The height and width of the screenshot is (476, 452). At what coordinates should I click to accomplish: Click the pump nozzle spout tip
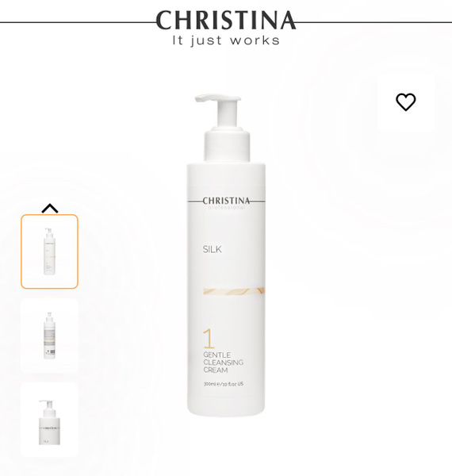pyautogui.click(x=199, y=98)
